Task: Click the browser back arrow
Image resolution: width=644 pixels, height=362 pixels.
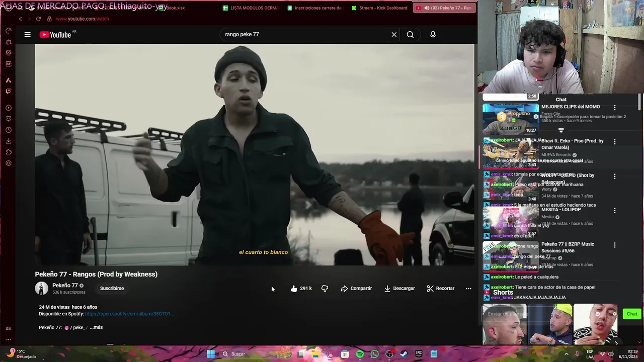Action: coord(20,19)
